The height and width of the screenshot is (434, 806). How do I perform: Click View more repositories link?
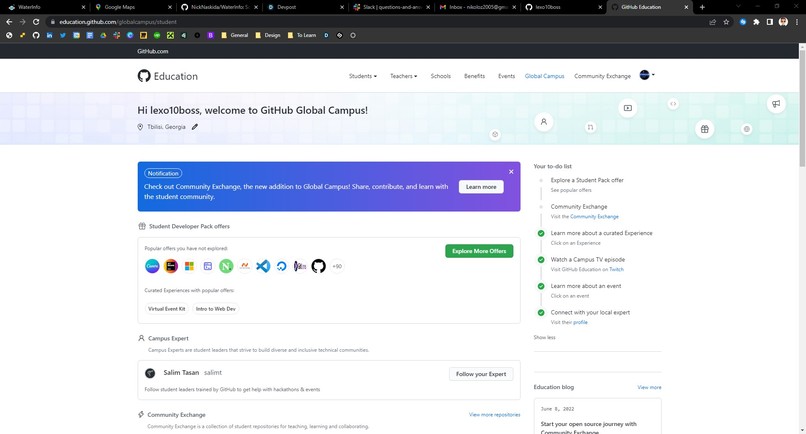pyautogui.click(x=494, y=414)
